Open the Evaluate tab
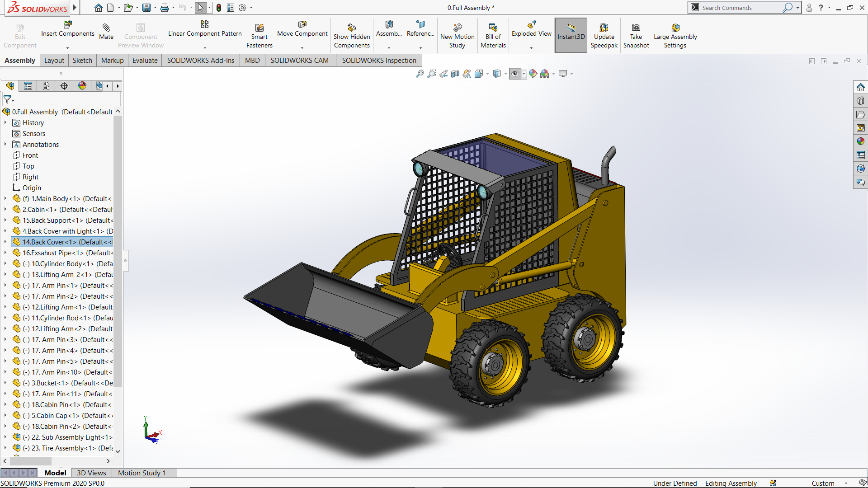Image resolution: width=868 pixels, height=488 pixels. pyautogui.click(x=145, y=61)
